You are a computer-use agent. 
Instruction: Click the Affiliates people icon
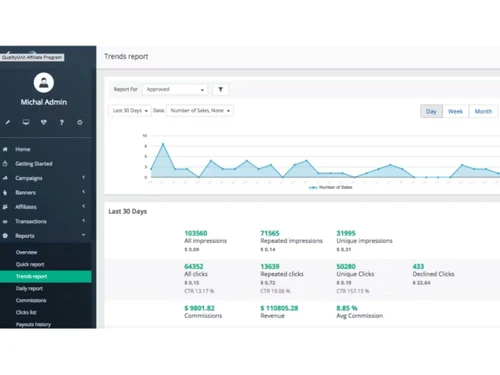point(5,207)
